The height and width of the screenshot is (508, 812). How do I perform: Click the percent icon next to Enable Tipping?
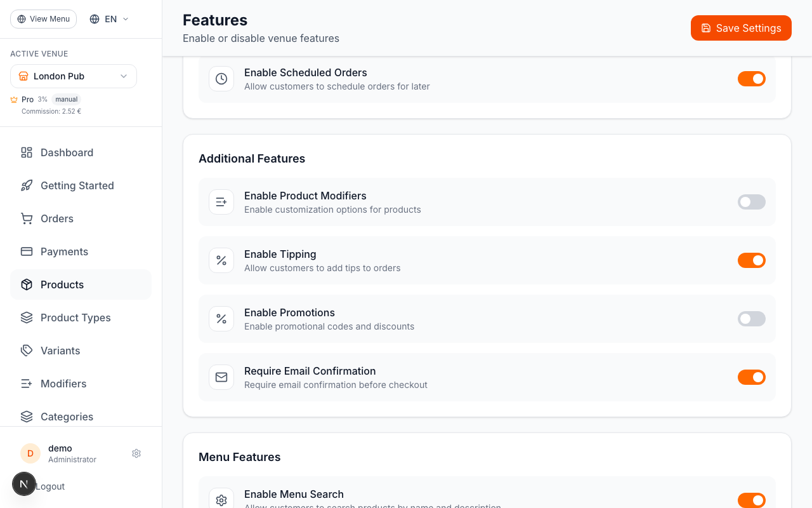[x=221, y=260]
